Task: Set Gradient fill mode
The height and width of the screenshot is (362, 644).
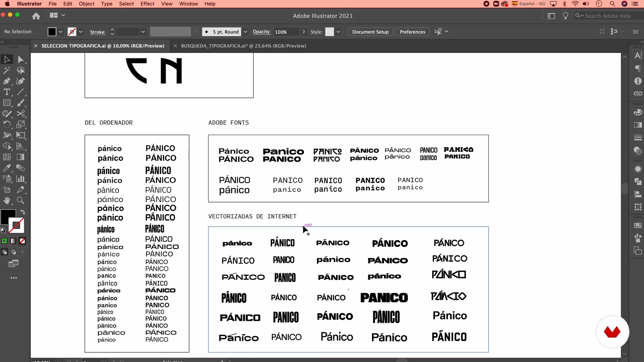Action: 13,241
